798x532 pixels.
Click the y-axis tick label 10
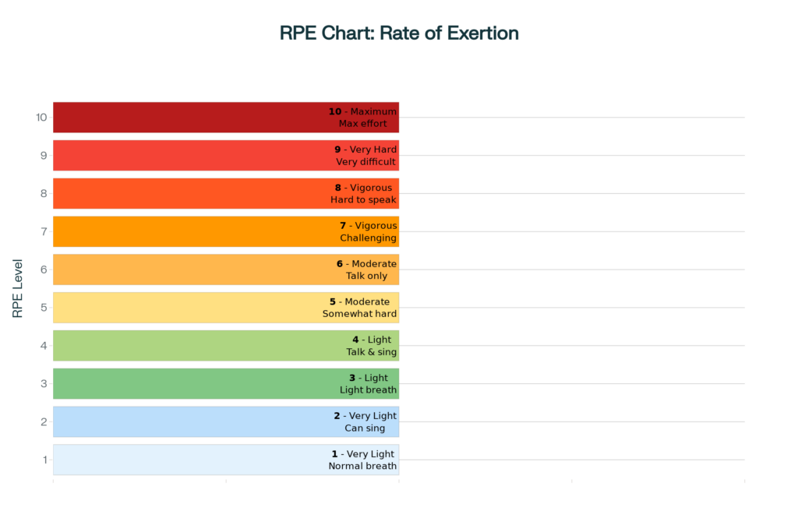41,118
